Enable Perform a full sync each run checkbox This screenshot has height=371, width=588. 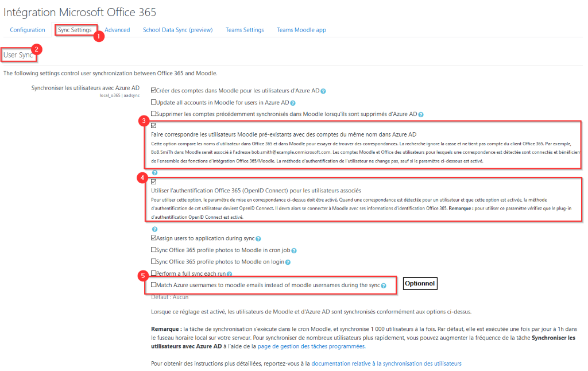pyautogui.click(x=153, y=273)
